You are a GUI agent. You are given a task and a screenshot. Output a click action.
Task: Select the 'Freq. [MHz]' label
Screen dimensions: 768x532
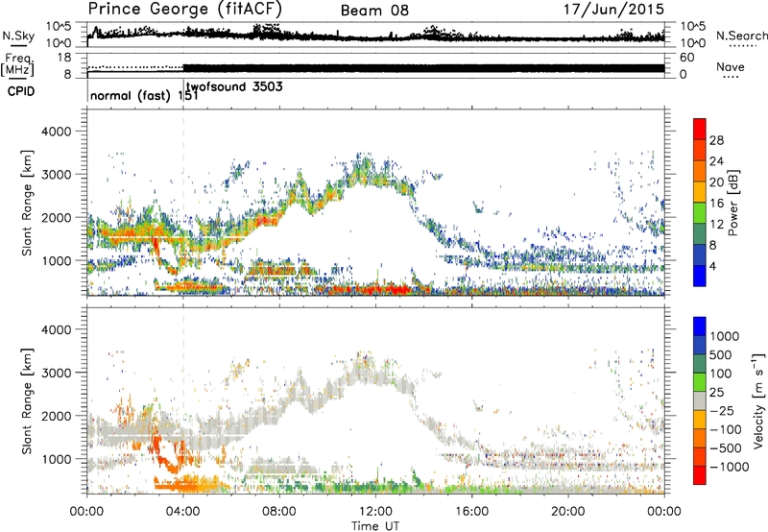[x=18, y=64]
